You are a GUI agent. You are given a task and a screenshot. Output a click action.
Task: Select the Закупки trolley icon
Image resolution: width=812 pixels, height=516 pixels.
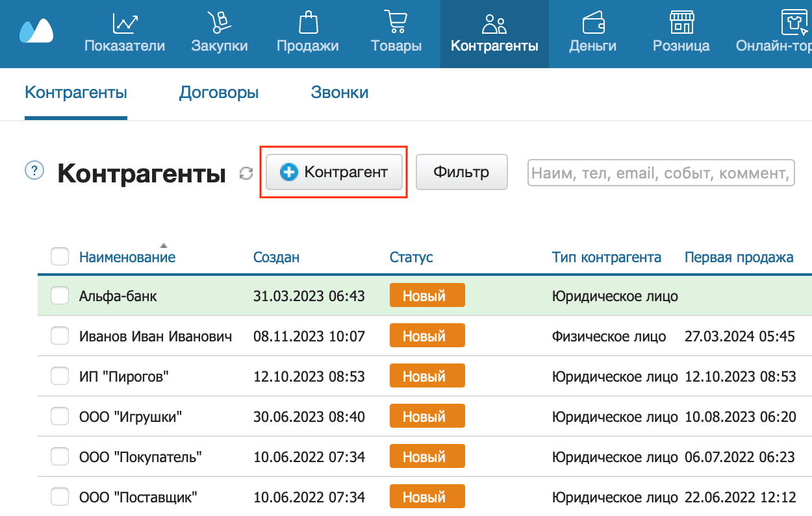220,21
